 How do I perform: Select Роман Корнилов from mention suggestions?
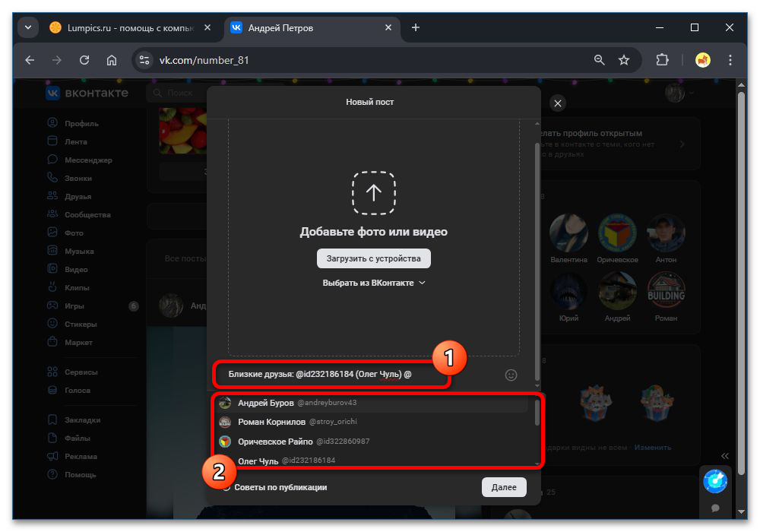click(373, 422)
